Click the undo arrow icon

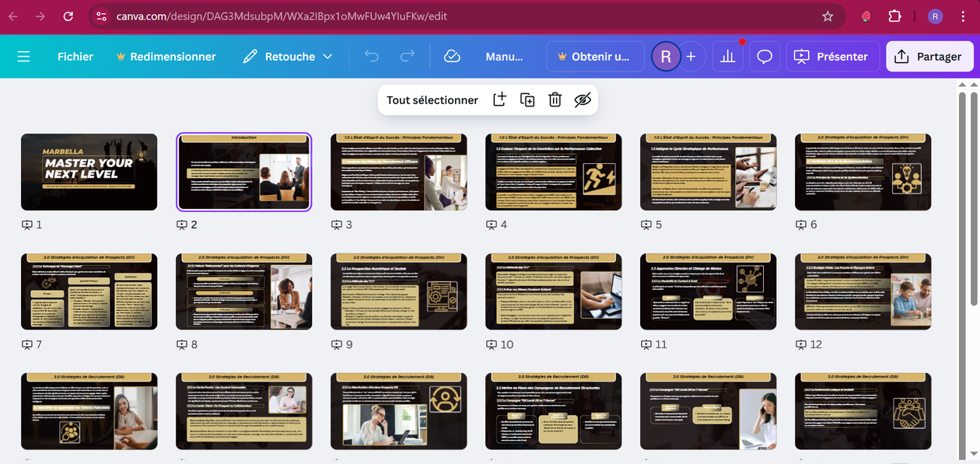(x=372, y=57)
